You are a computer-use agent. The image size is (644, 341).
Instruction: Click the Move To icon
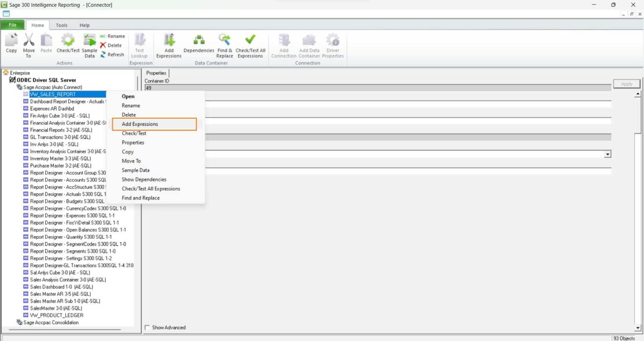click(x=29, y=42)
